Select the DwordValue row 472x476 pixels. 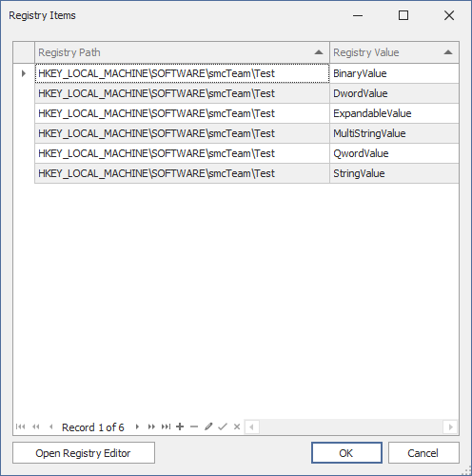click(246, 93)
